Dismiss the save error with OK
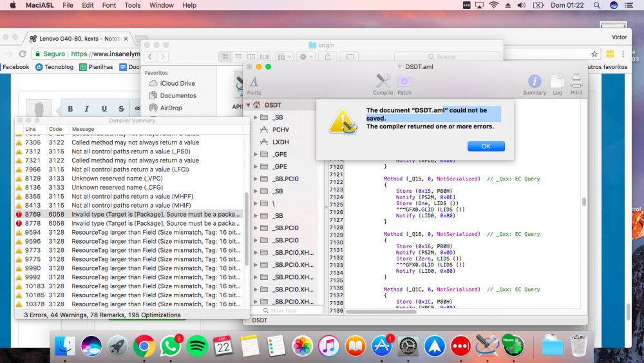Viewport: 644px width, 363px height. click(x=486, y=146)
